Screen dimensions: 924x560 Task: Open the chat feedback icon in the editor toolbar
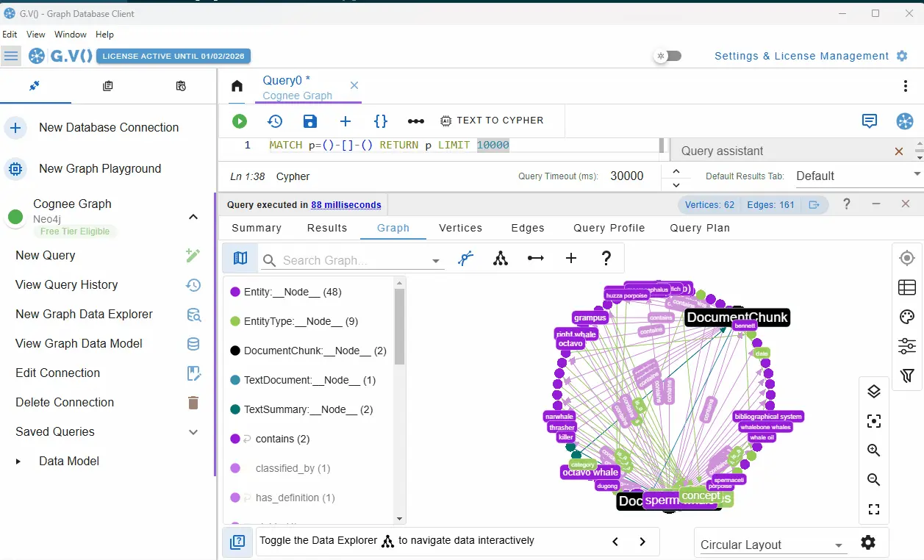tap(870, 121)
